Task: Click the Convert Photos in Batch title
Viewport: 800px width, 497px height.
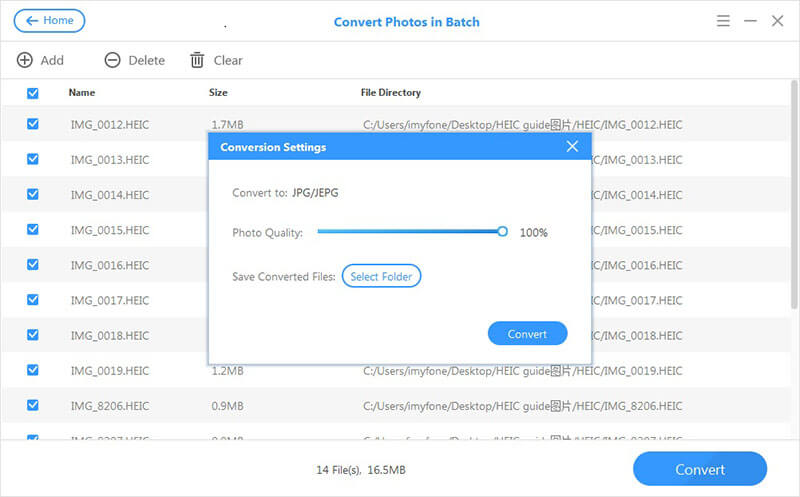Action: [407, 22]
